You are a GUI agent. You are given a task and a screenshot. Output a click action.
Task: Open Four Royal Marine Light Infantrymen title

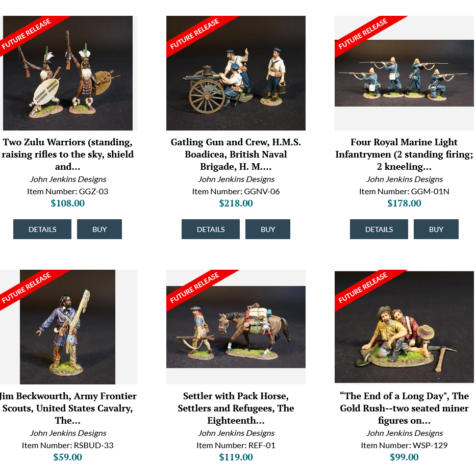[x=404, y=154]
